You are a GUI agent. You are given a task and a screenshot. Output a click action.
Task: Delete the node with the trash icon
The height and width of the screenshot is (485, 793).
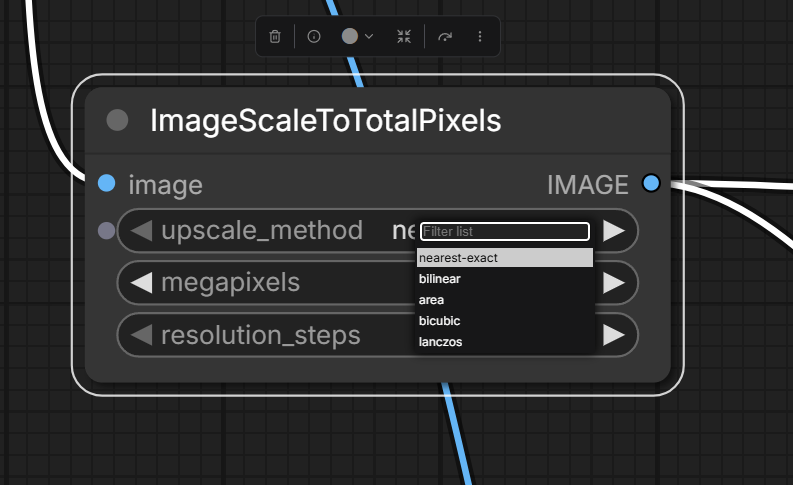275,36
